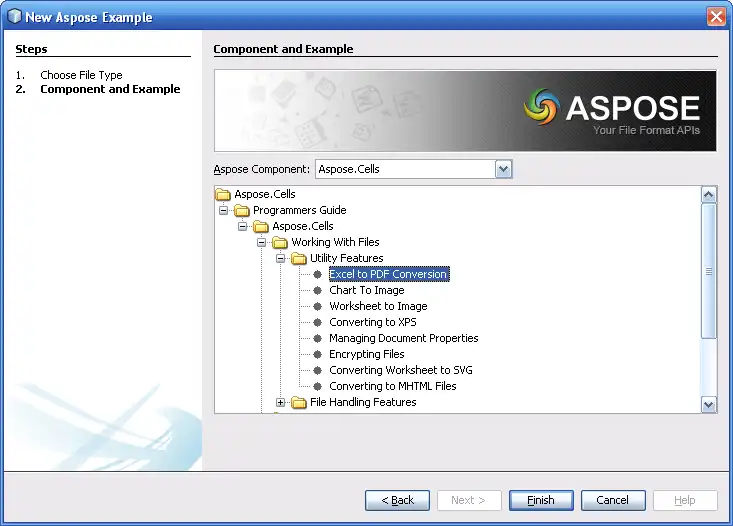733x526 pixels.
Task: Select Converting to MHTML Files example
Action: point(393,386)
